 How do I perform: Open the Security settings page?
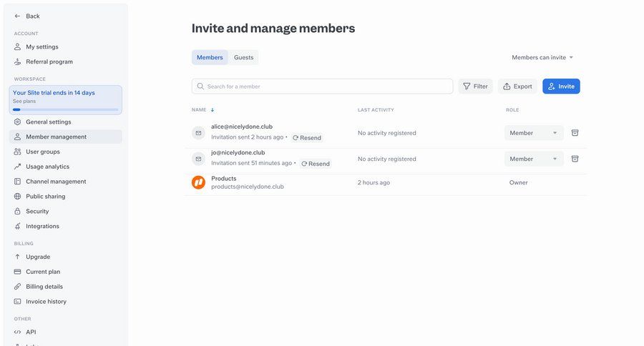coord(37,211)
